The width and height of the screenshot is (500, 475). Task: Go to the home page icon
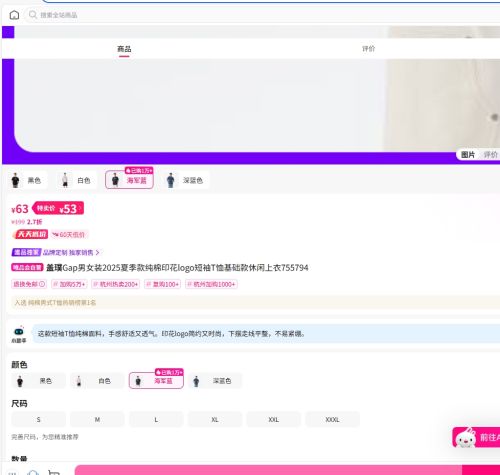pyautogui.click(x=14, y=15)
